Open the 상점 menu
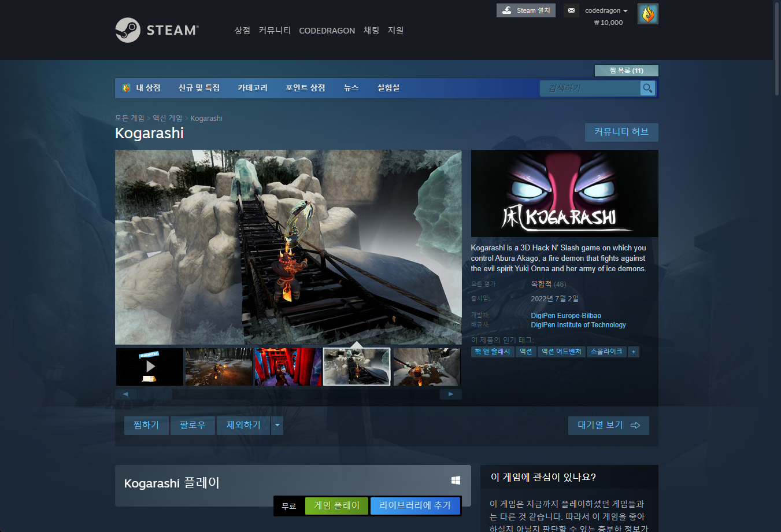 click(x=242, y=31)
